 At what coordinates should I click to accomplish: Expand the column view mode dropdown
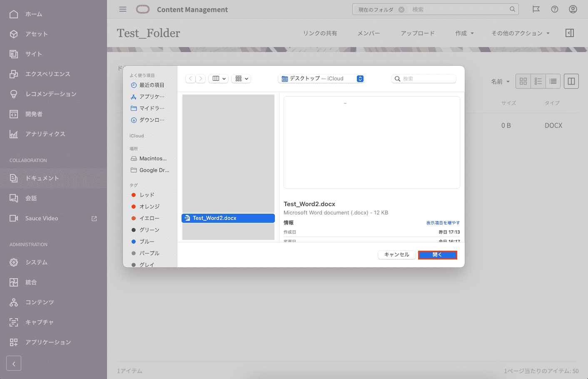pos(219,79)
